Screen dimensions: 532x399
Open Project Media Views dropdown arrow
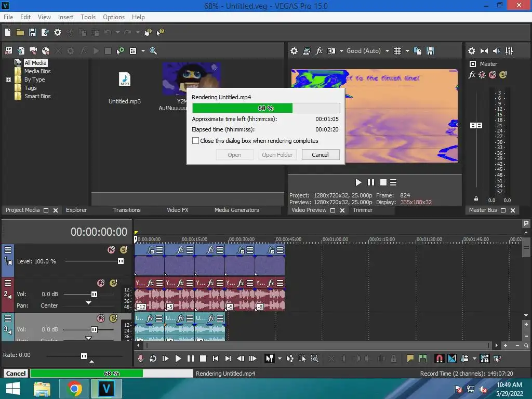point(143,51)
